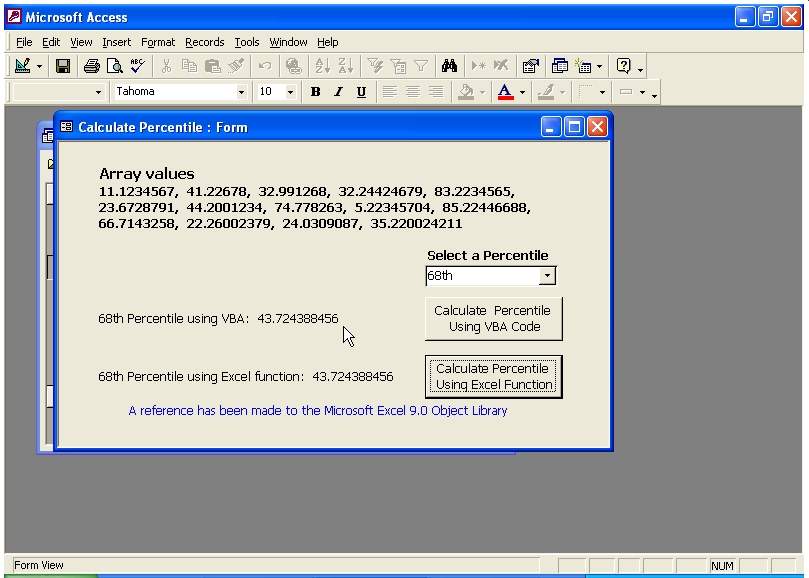Click the Filter By Selection icon
Viewport: 809px width, 578px height.
[375, 66]
